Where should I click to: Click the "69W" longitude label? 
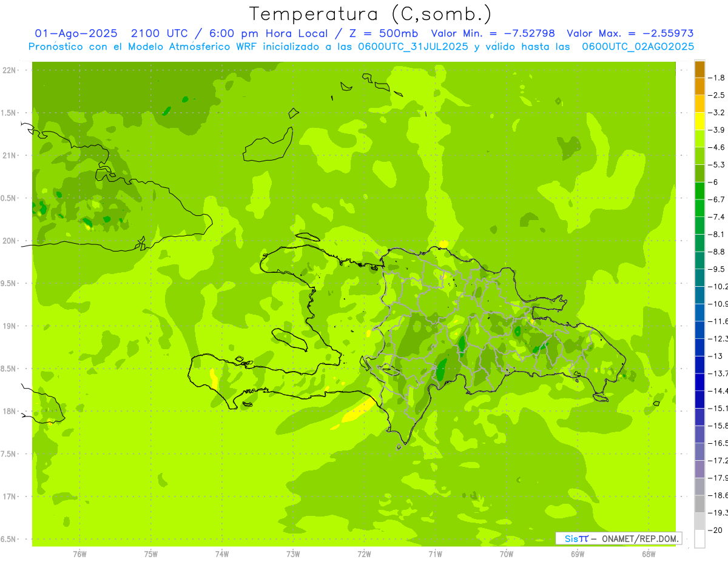pos(578,554)
